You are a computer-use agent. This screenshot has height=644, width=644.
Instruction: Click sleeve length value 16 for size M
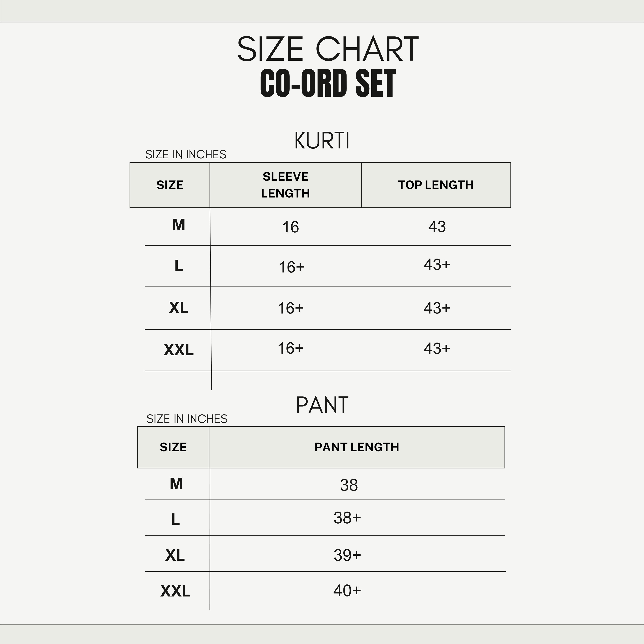pos(290,227)
